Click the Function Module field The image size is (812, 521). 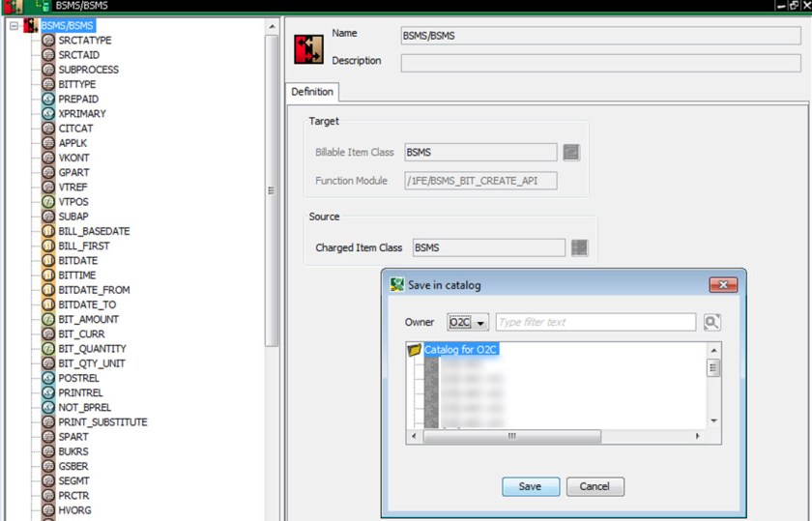tap(480, 181)
